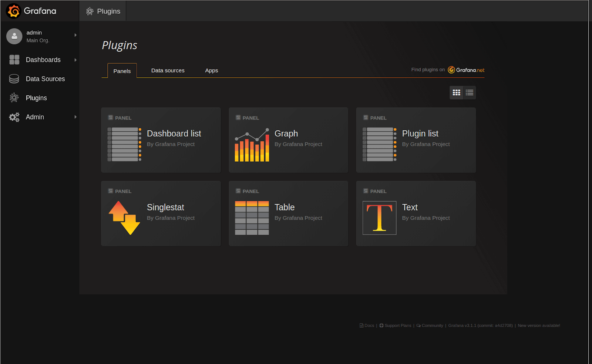The height and width of the screenshot is (364, 592).
Task: Click the Plugins breadcrumb icon in top bar
Action: (x=89, y=11)
